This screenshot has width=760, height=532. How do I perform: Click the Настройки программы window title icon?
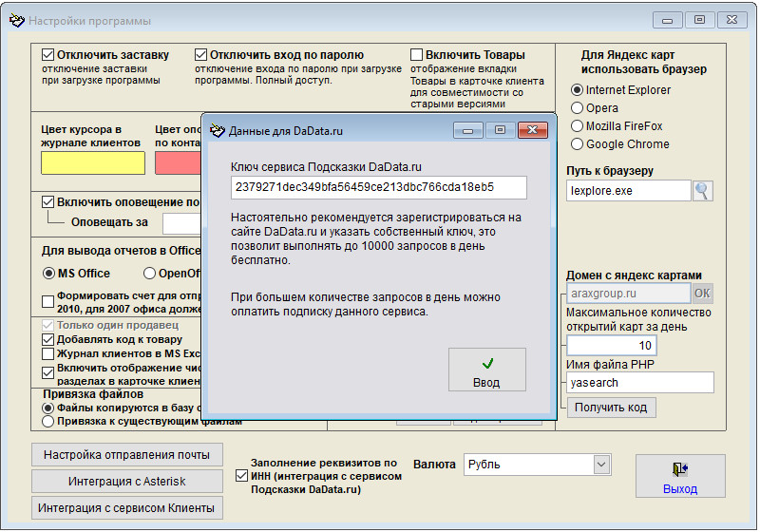click(x=16, y=21)
